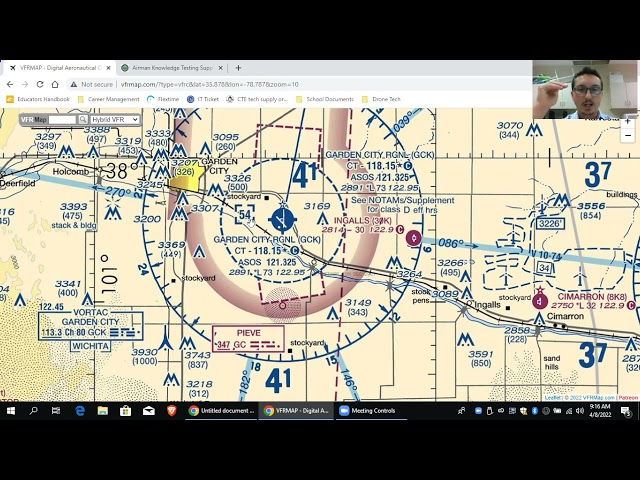Open the notification center icon
640x480 pixels.
[x=626, y=411]
